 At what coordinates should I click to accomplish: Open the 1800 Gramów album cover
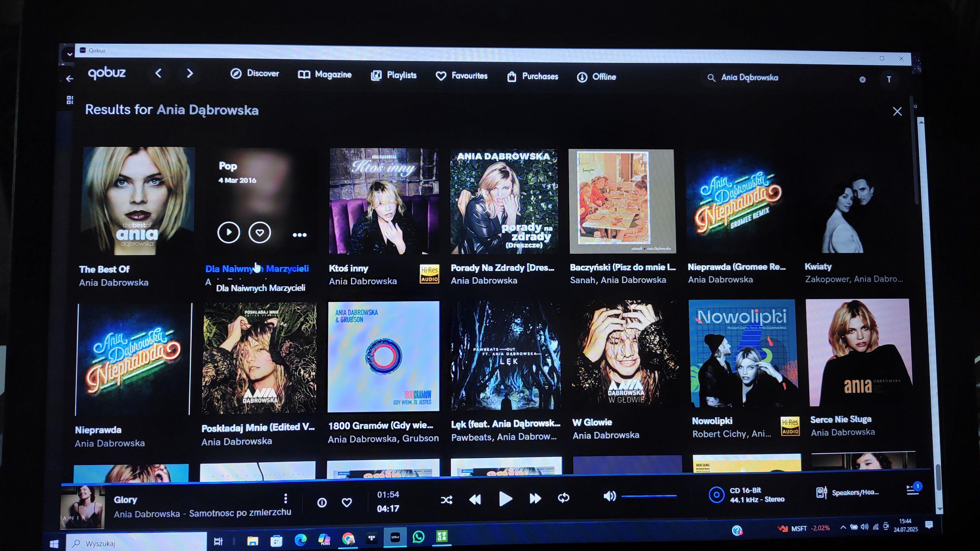(384, 357)
